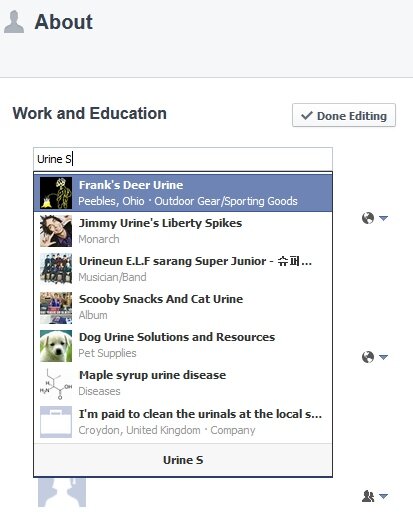Click the Scooby Snacks album cover thumbnail
This screenshot has width=413, height=520.
[56, 308]
